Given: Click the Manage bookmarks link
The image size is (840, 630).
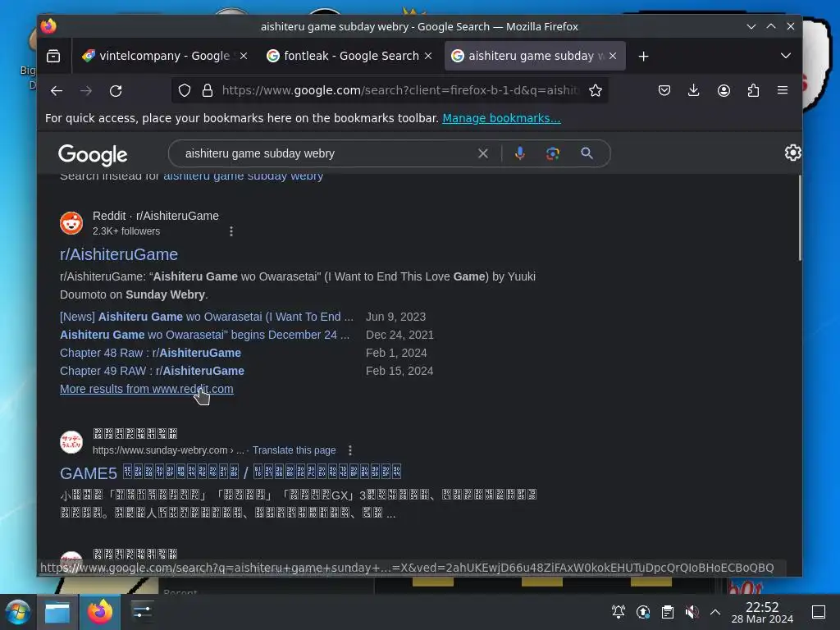Looking at the screenshot, I should coord(501,118).
